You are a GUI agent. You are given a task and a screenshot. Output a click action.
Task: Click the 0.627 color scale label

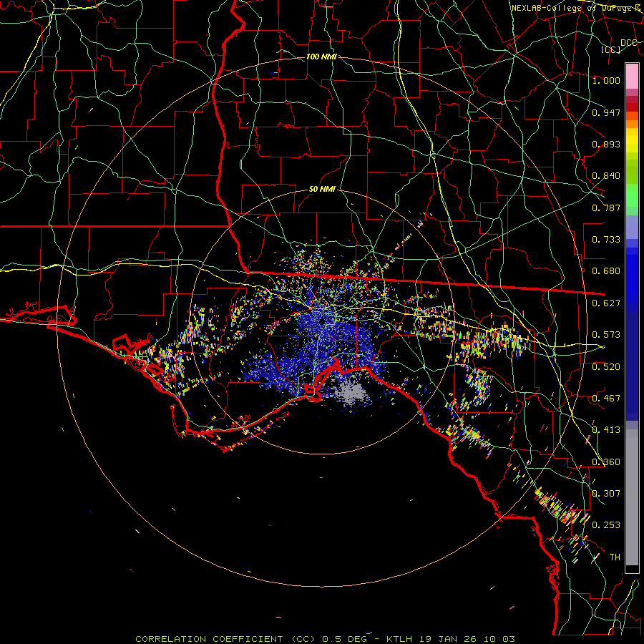pos(606,303)
